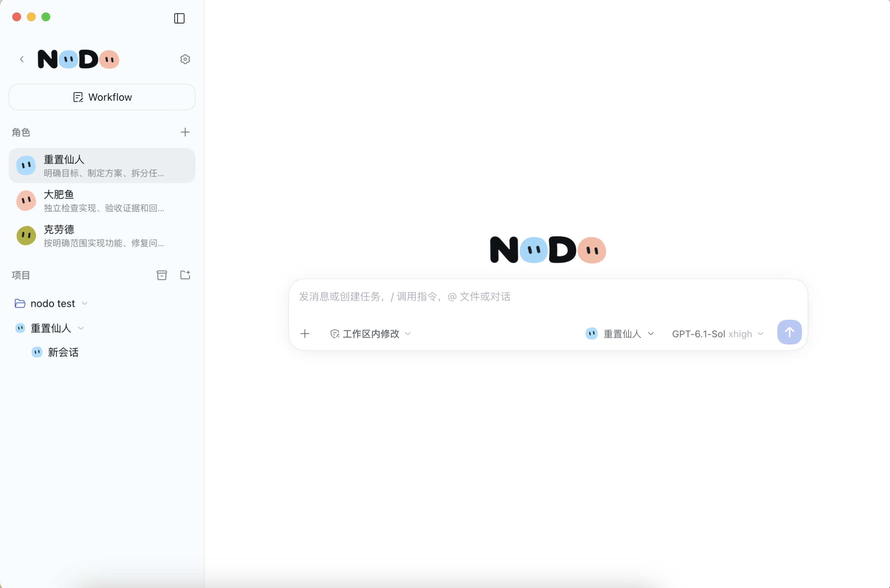The width and height of the screenshot is (890, 588).
Task: Click the plus icon in the message box
Action: [x=305, y=333]
